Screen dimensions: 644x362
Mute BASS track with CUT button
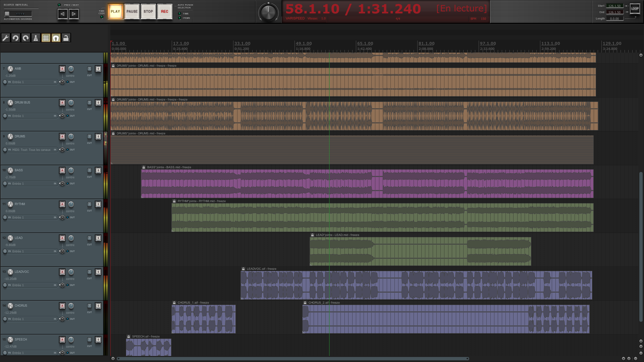90,171
